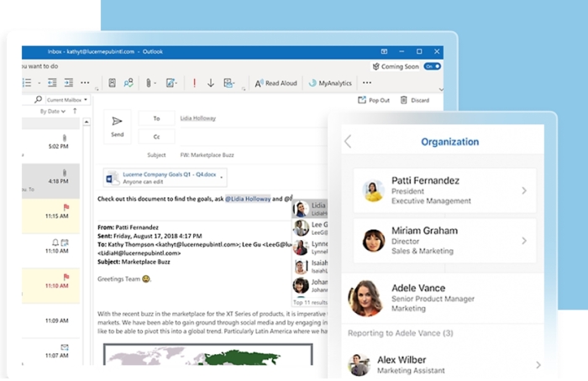Increase indent in the ribbon

coord(69,83)
